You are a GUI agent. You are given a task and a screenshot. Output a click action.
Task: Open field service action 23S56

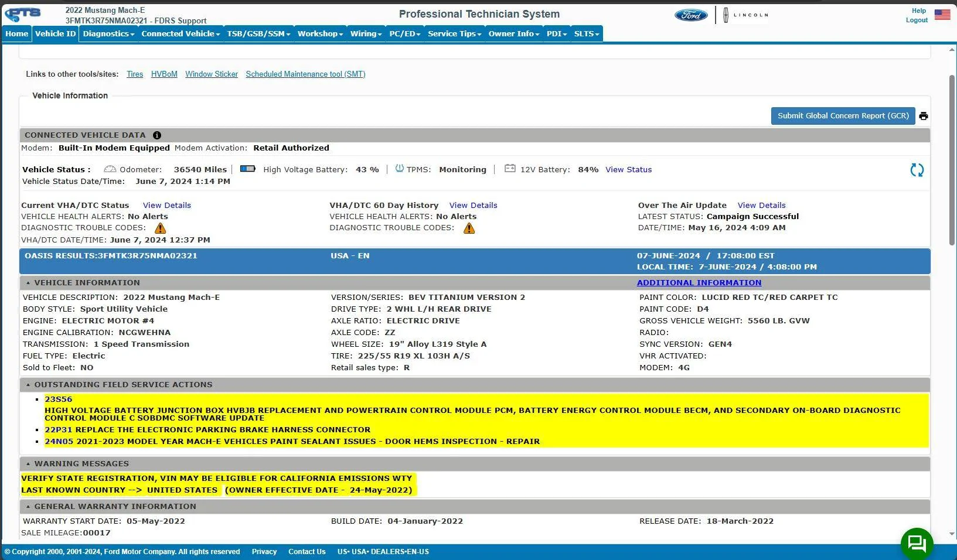click(x=58, y=399)
